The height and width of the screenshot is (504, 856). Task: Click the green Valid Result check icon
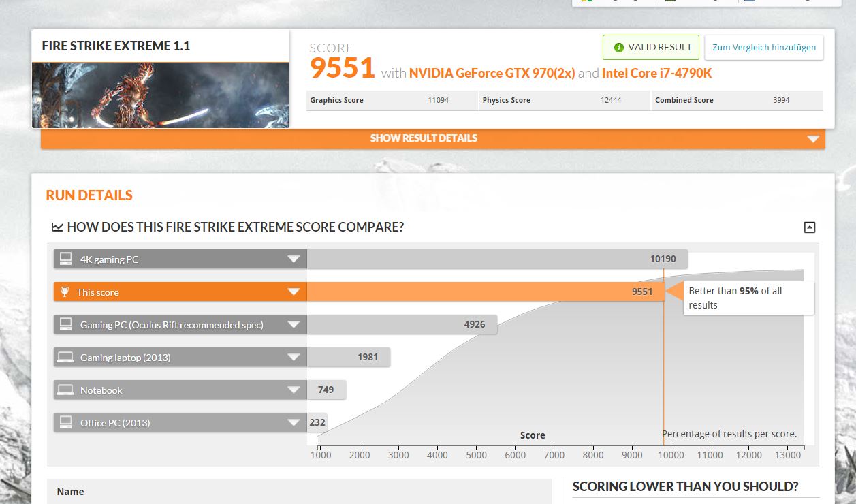618,48
